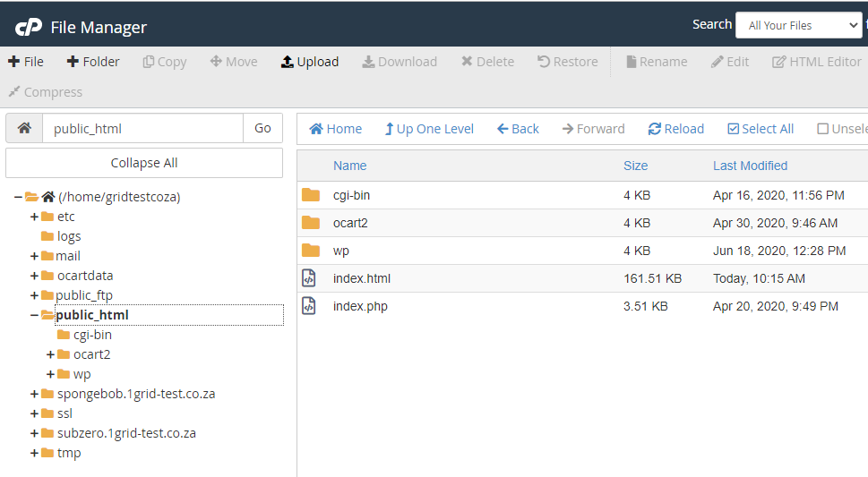
Task: Click the index.html file icon
Action: point(309,277)
